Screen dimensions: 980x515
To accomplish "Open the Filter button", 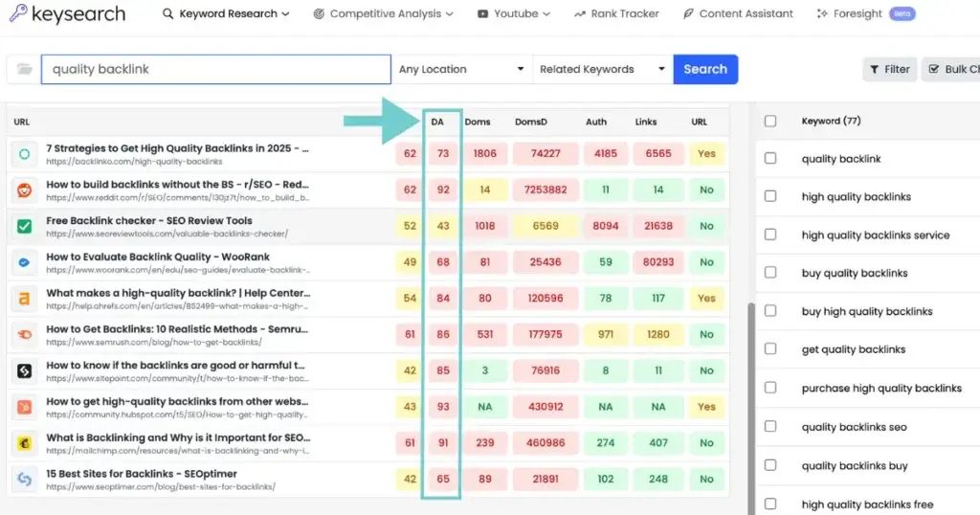I will pyautogui.click(x=889, y=69).
